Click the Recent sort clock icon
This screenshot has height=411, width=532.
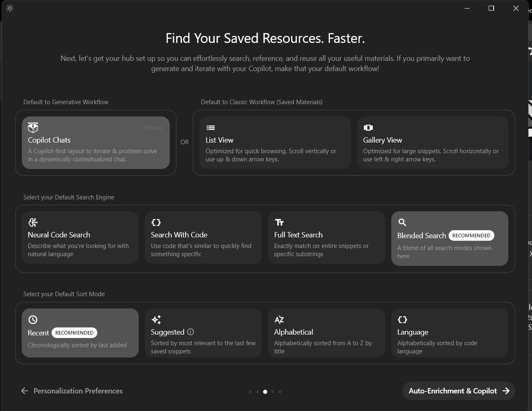(x=33, y=319)
